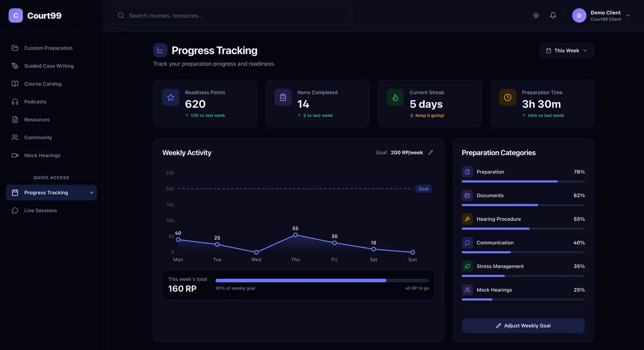This screenshot has width=644, height=350.
Task: Open the Demo Client account menu chevron
Action: coord(628,16)
